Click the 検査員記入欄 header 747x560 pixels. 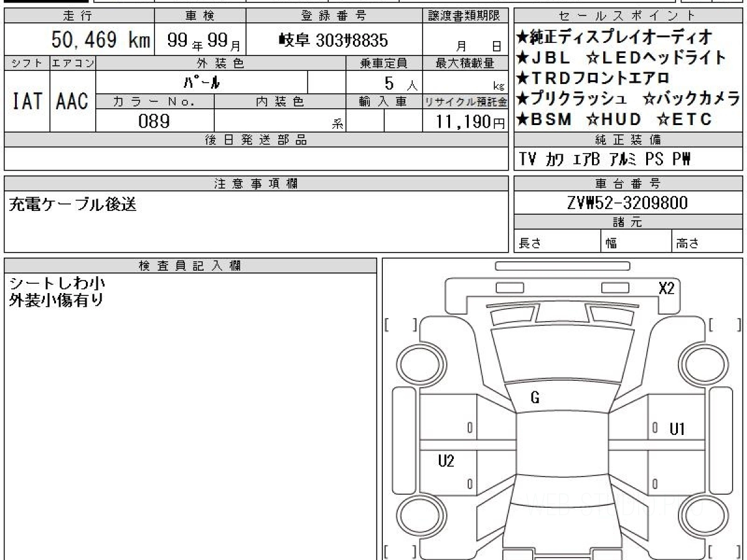tap(190, 266)
